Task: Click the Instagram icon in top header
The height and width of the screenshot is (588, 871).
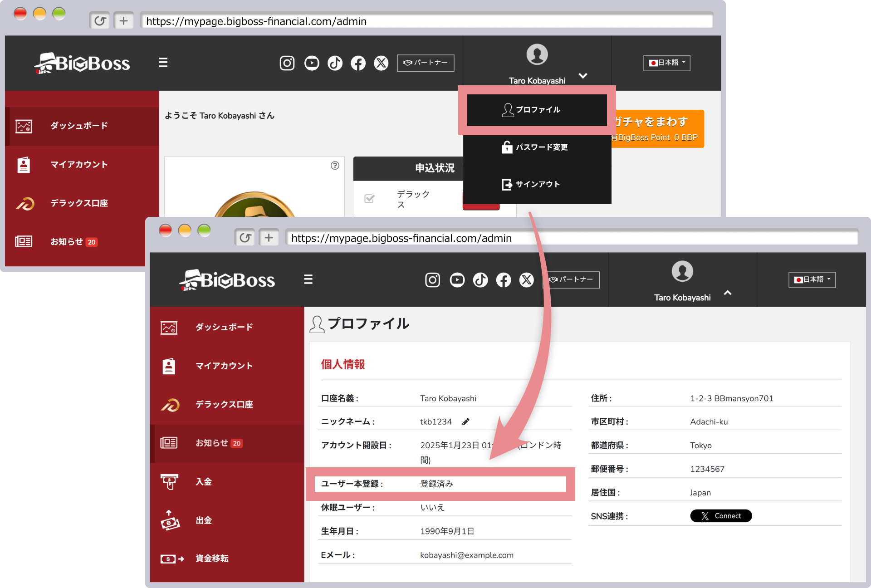Action: point(287,63)
